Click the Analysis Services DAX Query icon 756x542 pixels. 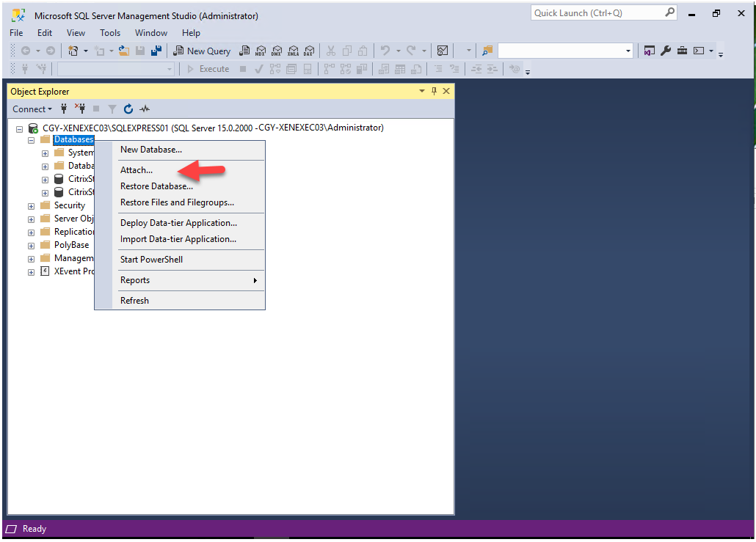point(308,51)
